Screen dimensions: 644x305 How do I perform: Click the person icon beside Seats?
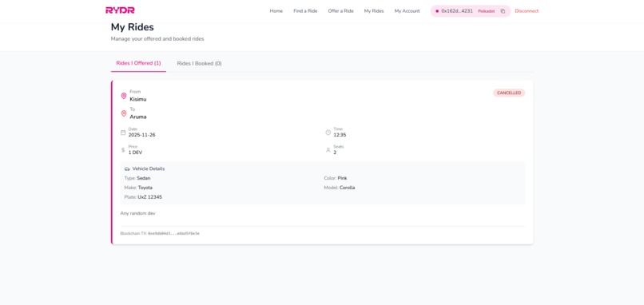tap(328, 150)
